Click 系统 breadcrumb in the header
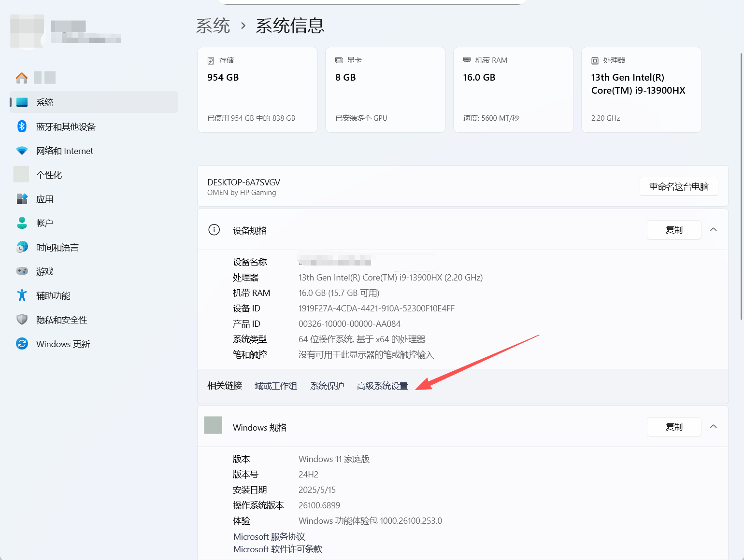Screen dimensions: 744x560 [x=213, y=26]
